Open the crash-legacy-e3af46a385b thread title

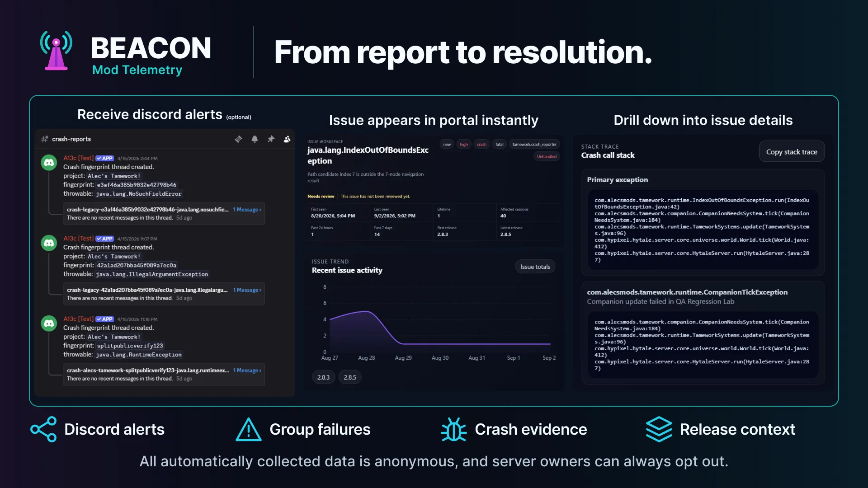click(148, 210)
